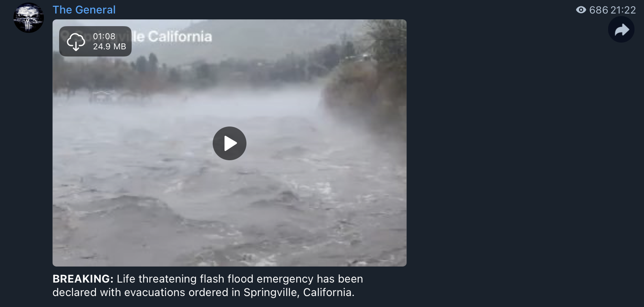Click the caption line starting Life threatening
The height and width of the screenshot is (307, 644).
coord(240,279)
